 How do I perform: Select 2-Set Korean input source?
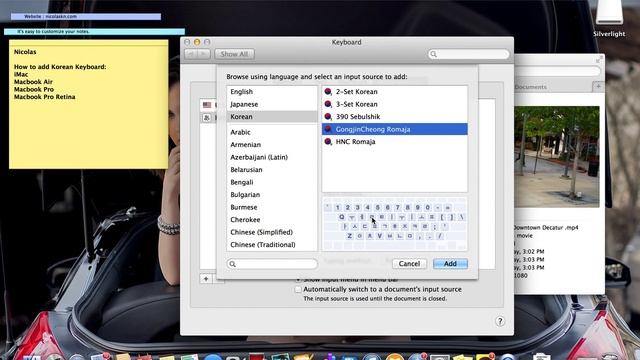(395, 92)
